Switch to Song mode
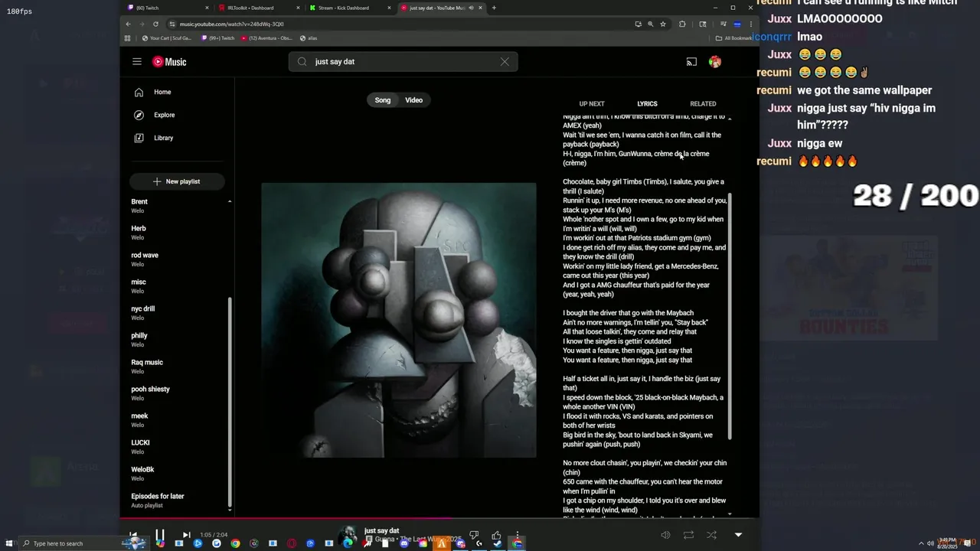Viewport: 980px width, 551px height. pyautogui.click(x=383, y=100)
